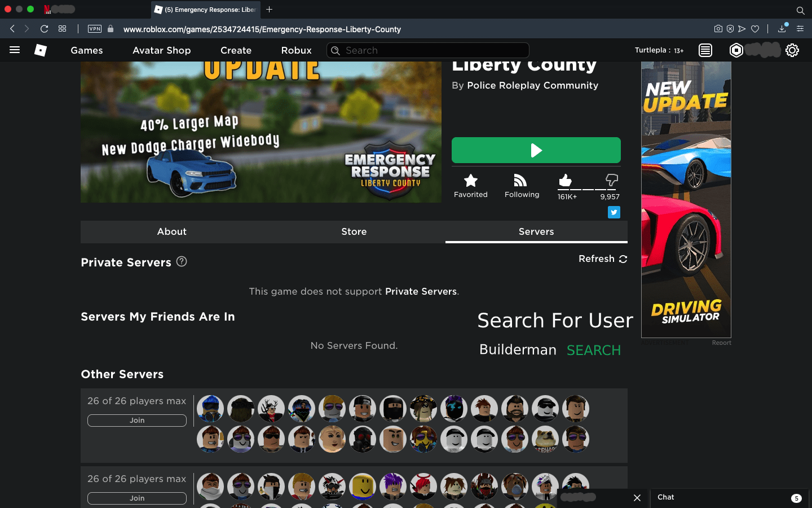Open the notifications stream icon
Viewport: 812px width, 508px height.
(x=705, y=50)
